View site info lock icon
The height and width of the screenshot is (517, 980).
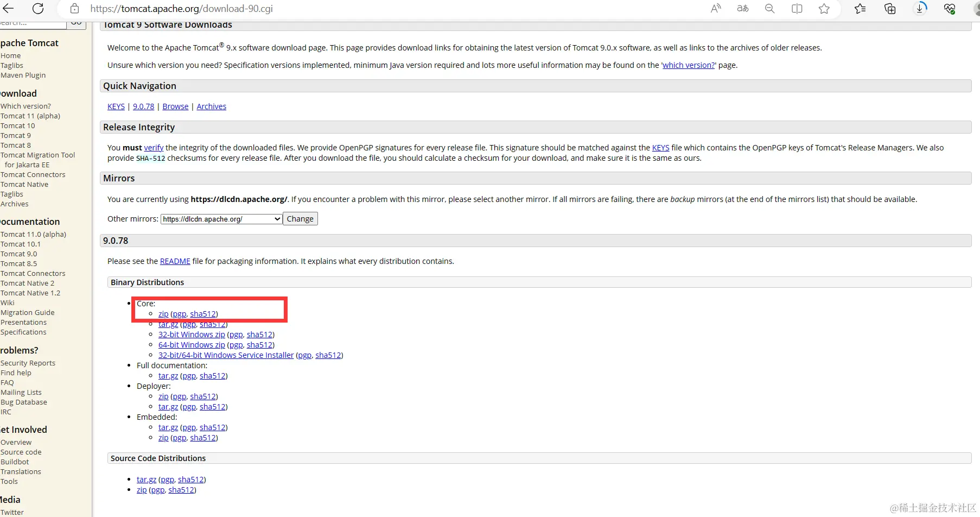click(x=75, y=8)
